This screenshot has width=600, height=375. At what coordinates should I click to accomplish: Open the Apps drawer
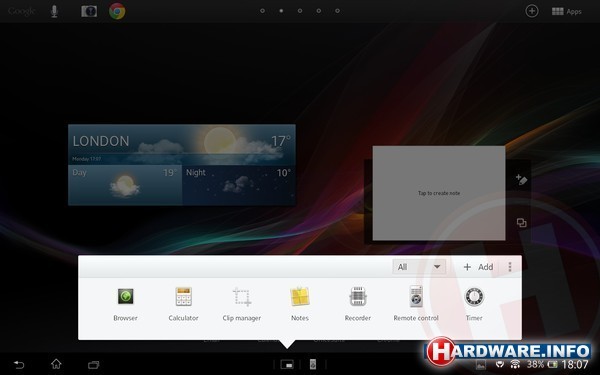[567, 11]
